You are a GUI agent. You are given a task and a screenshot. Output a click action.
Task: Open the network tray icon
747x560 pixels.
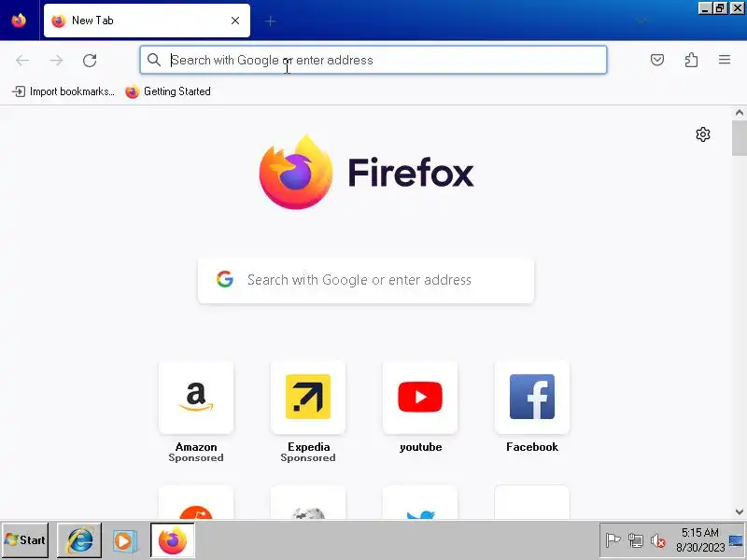click(635, 540)
